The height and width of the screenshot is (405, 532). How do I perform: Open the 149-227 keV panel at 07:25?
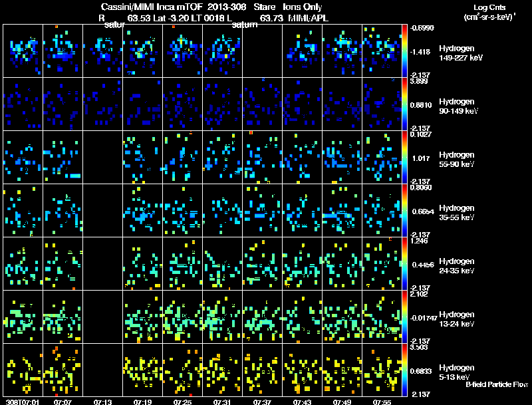182,51
